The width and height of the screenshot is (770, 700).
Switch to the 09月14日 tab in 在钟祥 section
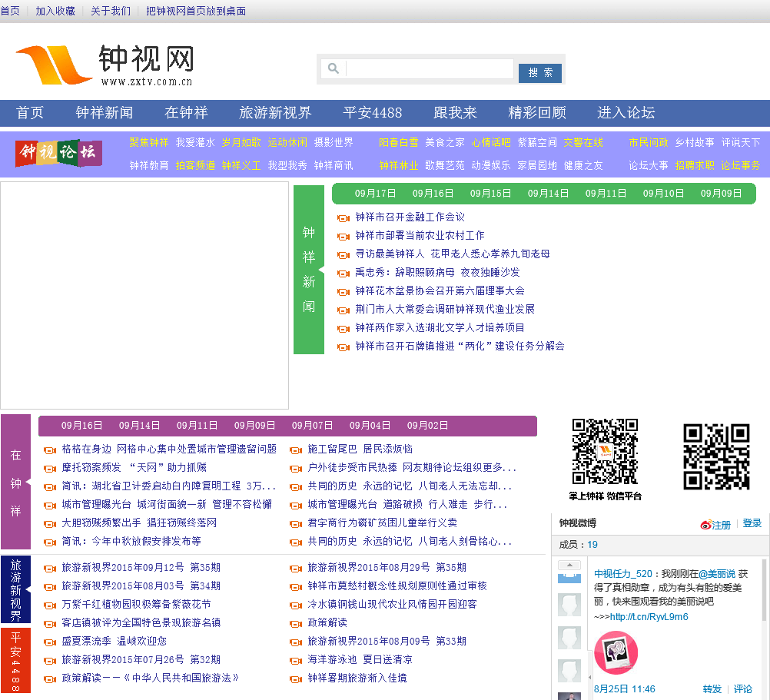(x=139, y=426)
